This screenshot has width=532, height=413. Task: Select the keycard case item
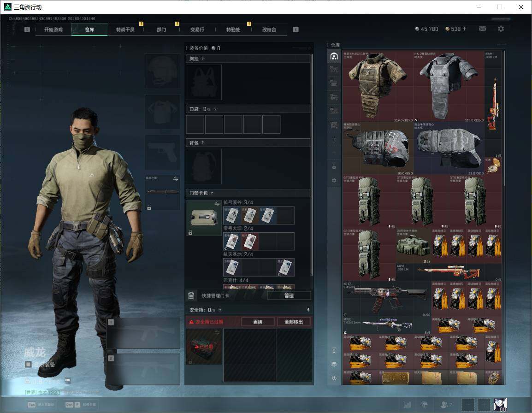204,218
